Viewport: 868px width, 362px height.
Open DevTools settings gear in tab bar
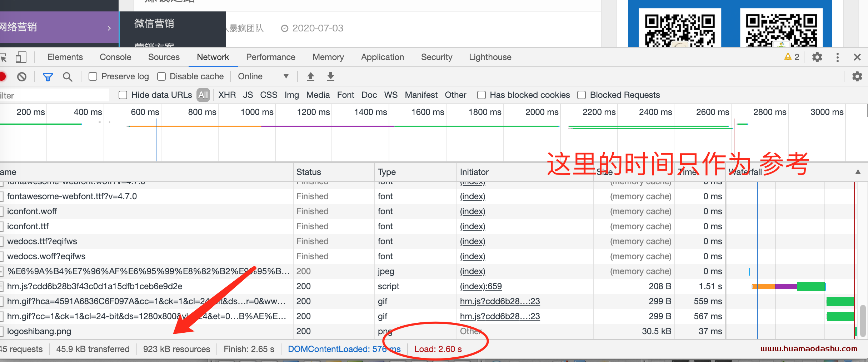coord(817,57)
